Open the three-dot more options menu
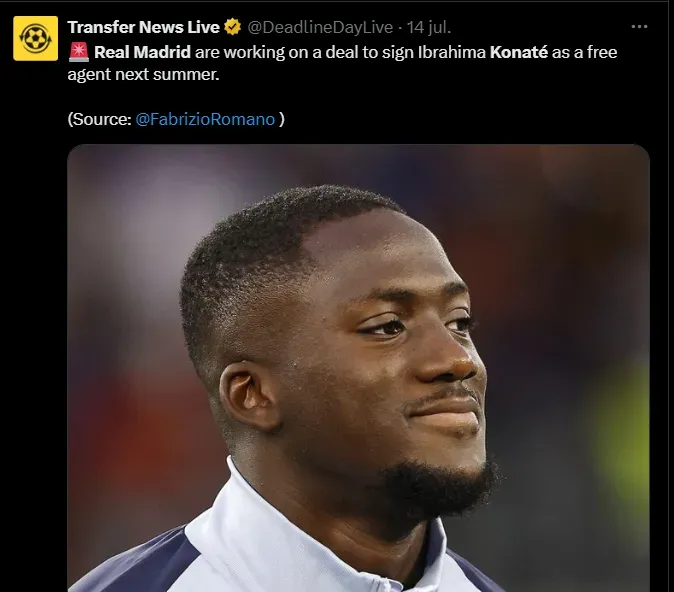 (639, 27)
